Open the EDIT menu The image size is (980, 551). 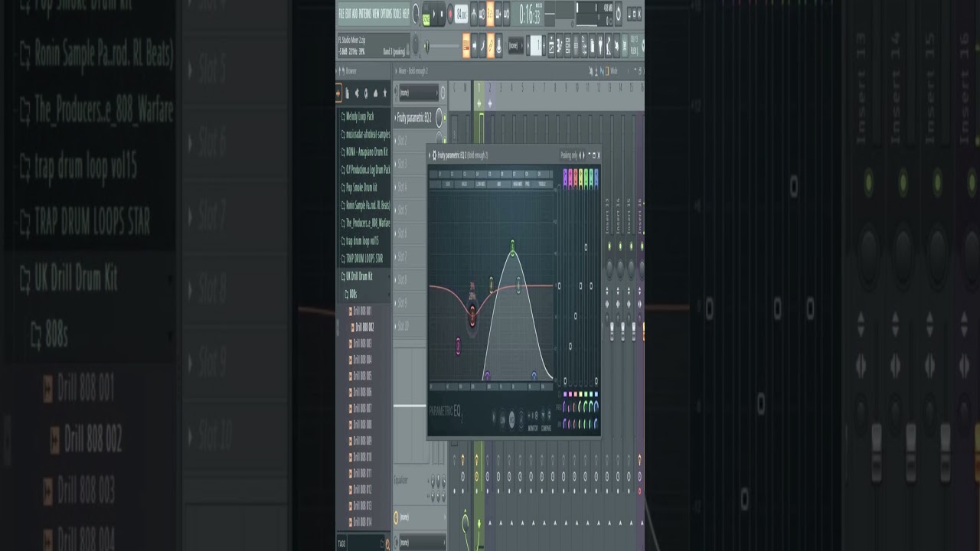[348, 13]
